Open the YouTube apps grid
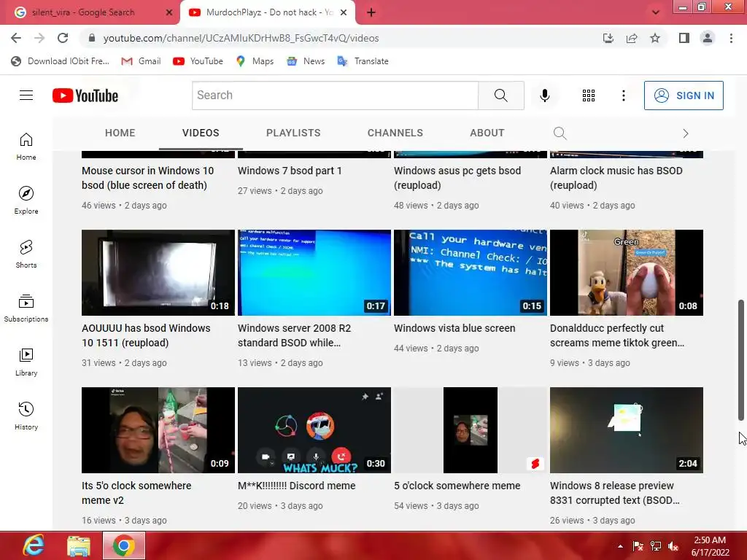The height and width of the screenshot is (560, 747). [x=589, y=96]
